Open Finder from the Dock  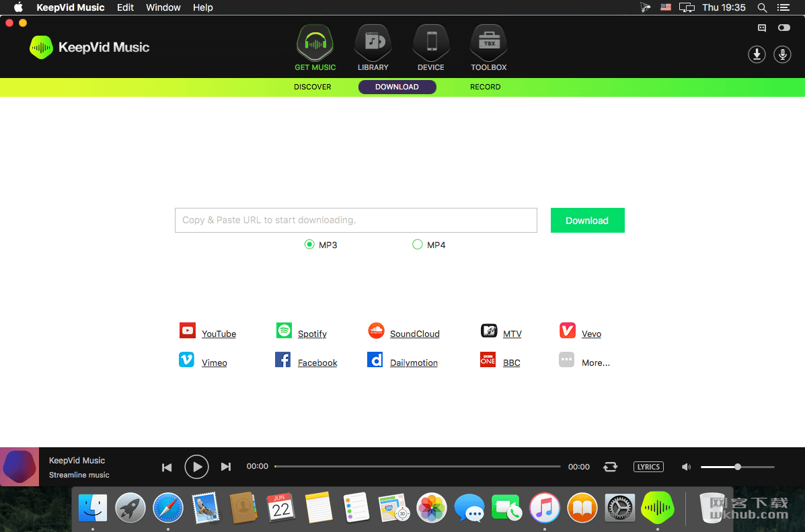pos(93,508)
